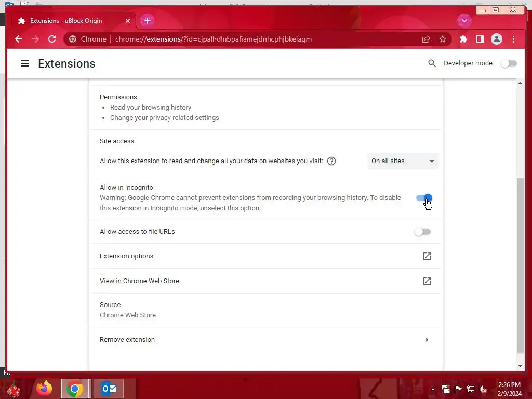
Task: Open the Start menu ornament button
Action: tap(14, 389)
